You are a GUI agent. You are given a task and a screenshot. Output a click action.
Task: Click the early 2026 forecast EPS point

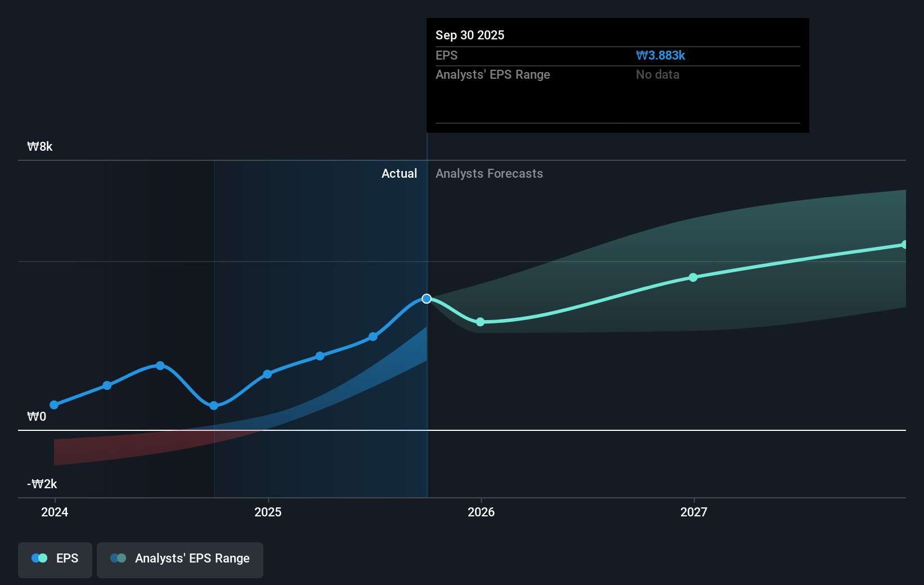480,322
